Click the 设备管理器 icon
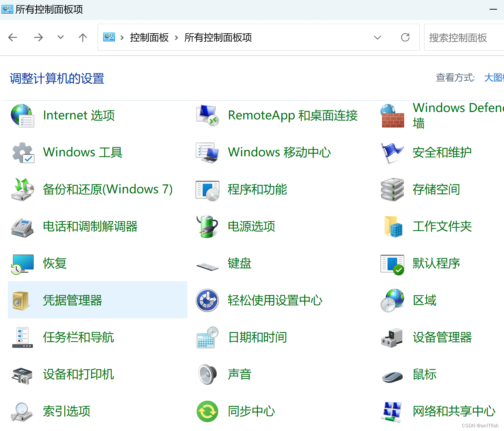504x431 pixels. [392, 337]
